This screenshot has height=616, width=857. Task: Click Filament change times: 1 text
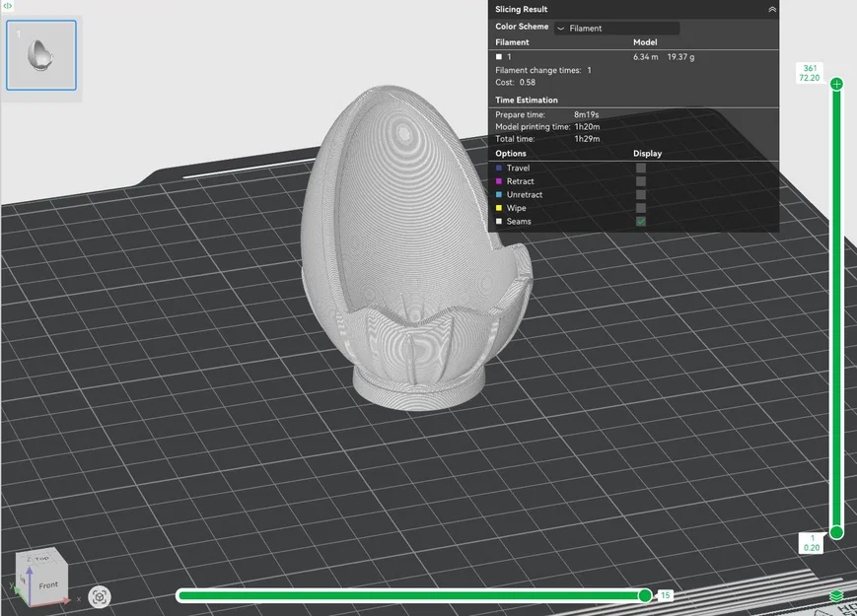point(543,70)
